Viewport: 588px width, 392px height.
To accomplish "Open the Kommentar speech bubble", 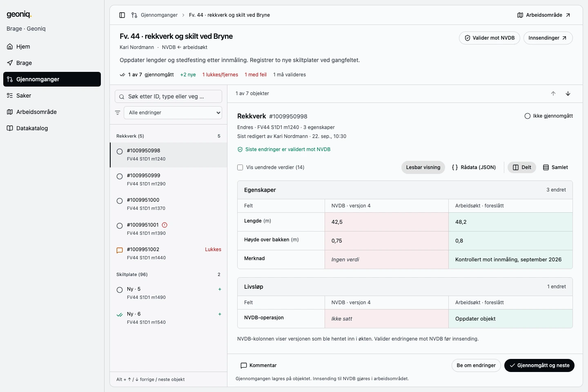I will tap(244, 365).
